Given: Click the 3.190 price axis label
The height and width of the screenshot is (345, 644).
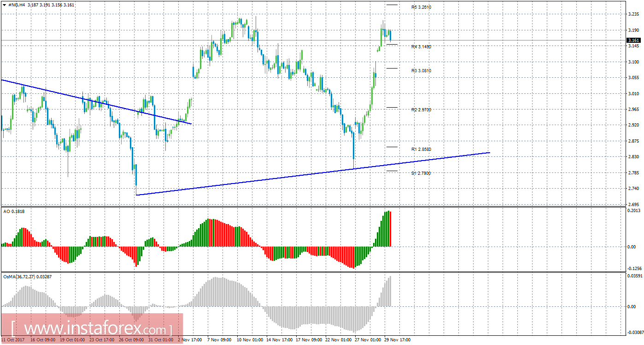Looking at the screenshot, I should (x=634, y=30).
